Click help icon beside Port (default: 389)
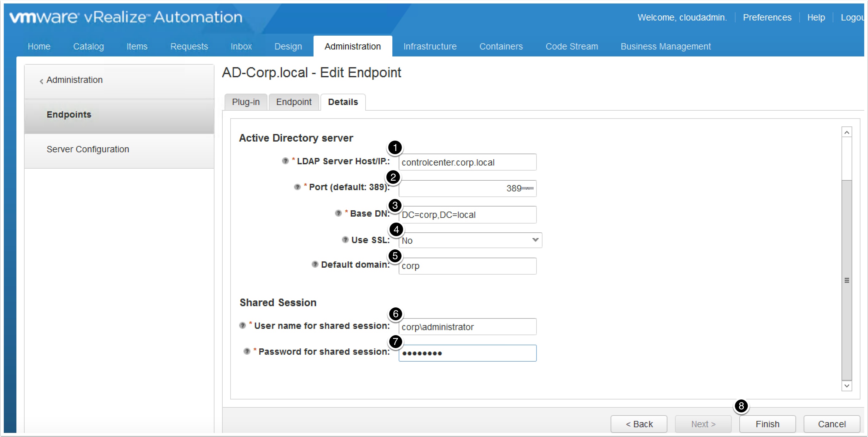868x437 pixels. [x=297, y=187]
